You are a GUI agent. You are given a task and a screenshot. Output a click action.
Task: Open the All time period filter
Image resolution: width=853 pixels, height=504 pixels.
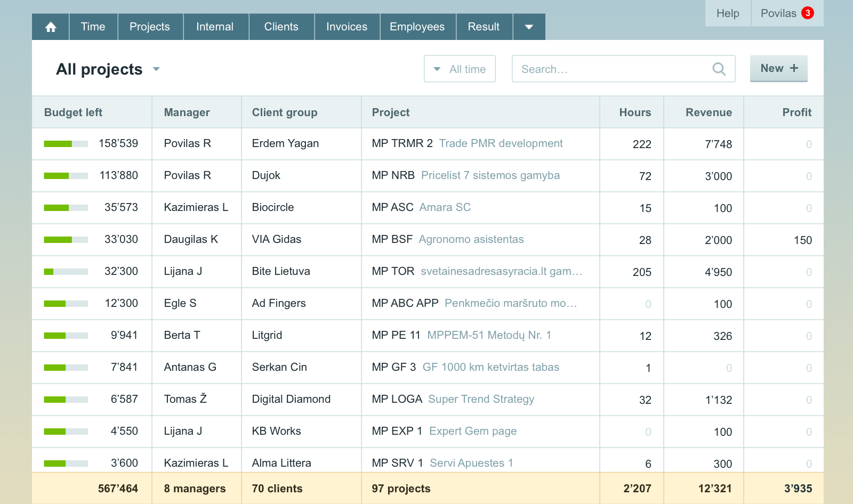click(x=460, y=69)
